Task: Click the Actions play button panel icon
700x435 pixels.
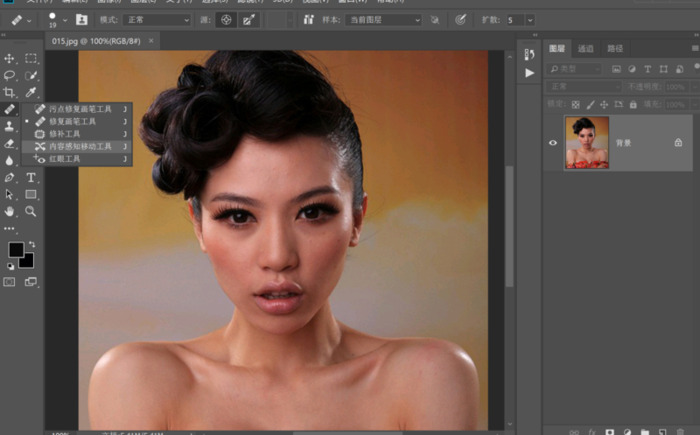Action: click(x=530, y=73)
